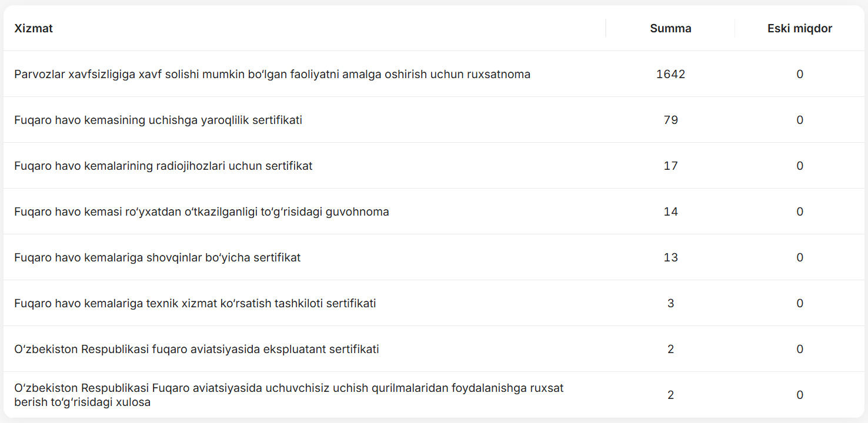Click the Summa value 79
The image size is (868, 423).
670,120
